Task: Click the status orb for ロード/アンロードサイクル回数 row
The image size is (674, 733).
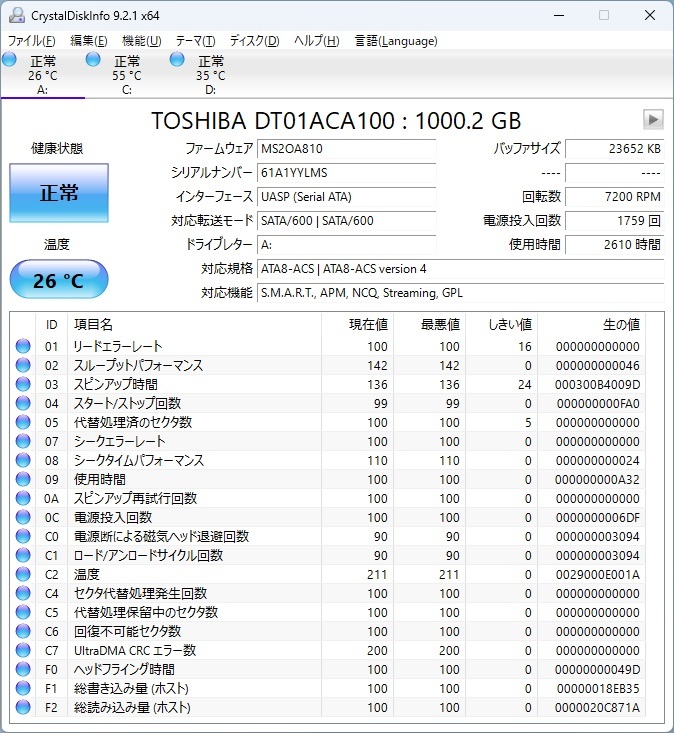Action: tap(23, 555)
